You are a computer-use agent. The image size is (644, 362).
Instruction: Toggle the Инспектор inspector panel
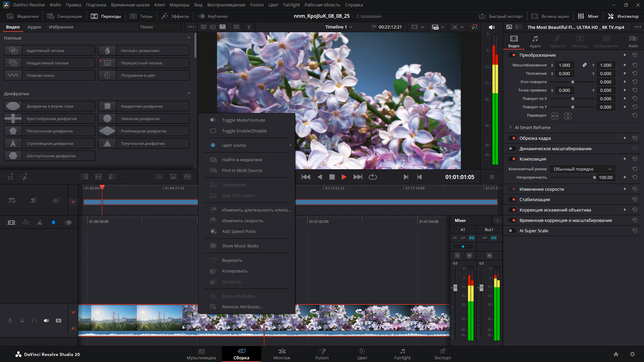click(623, 16)
